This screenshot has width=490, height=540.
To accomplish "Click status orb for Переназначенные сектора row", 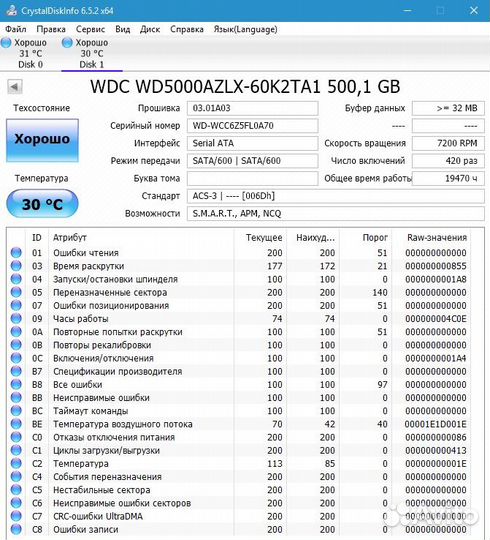I will click(x=16, y=292).
